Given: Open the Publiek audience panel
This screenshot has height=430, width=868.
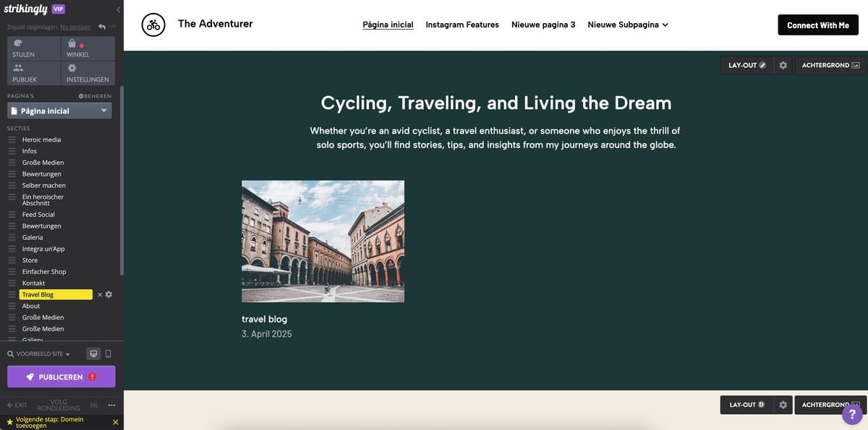Looking at the screenshot, I should click(x=34, y=73).
